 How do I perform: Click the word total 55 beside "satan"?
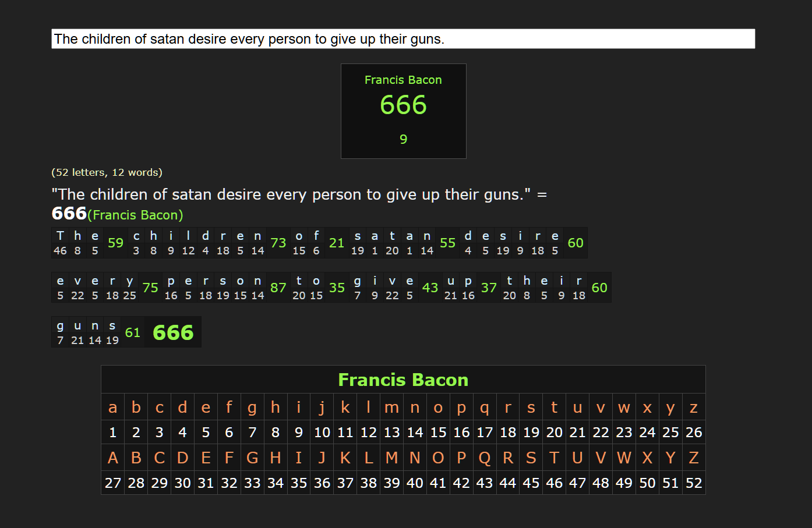pyautogui.click(x=447, y=243)
